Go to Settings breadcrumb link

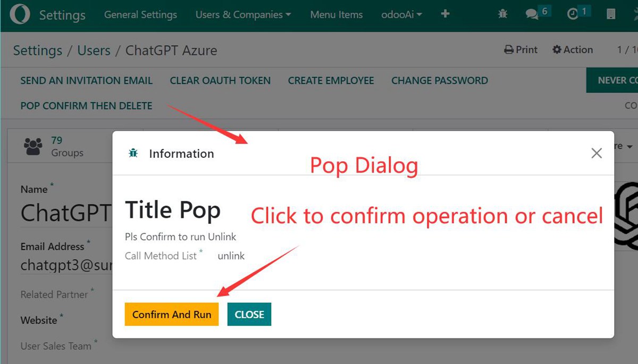click(37, 50)
